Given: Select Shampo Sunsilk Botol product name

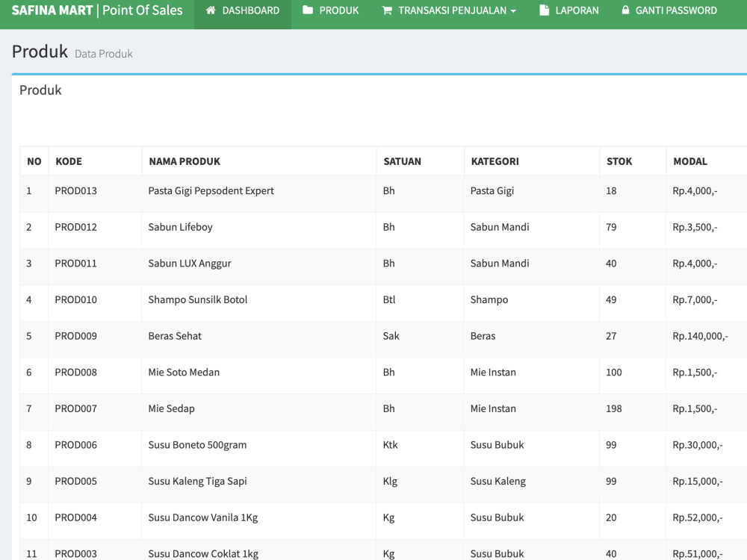Looking at the screenshot, I should pyautogui.click(x=198, y=299).
